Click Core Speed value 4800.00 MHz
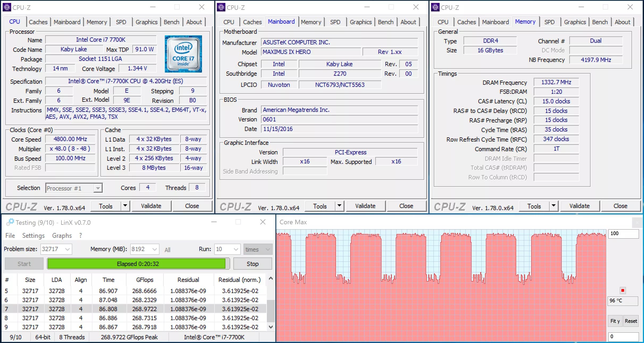644x343 pixels. point(70,139)
